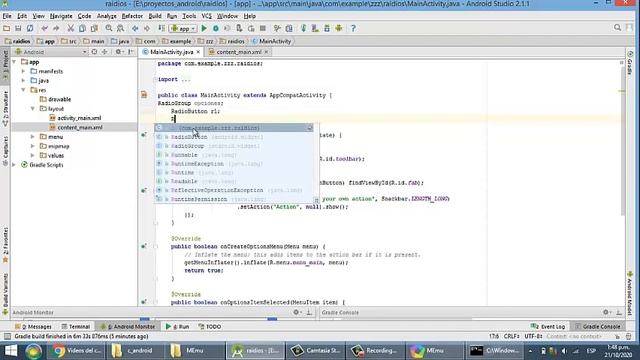
Task: Run app with green play icon
Action: coord(204,28)
